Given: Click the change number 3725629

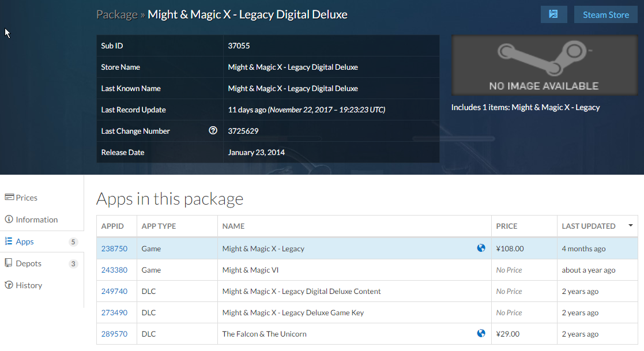Looking at the screenshot, I should pyautogui.click(x=243, y=131).
